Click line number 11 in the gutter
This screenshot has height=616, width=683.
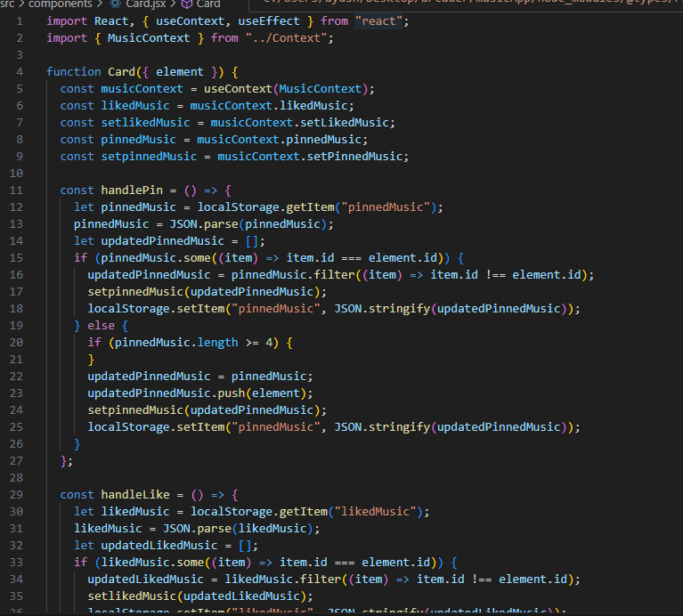tap(18, 190)
